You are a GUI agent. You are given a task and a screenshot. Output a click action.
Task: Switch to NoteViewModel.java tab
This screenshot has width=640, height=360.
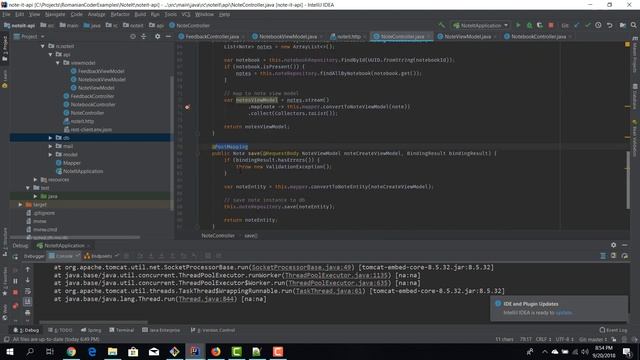pyautogui.click(x=467, y=36)
